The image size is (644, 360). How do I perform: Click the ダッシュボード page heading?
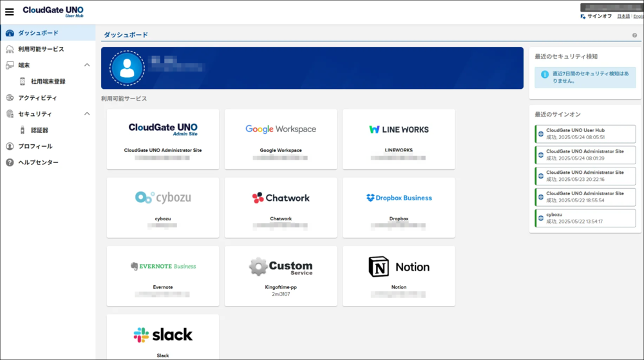[x=126, y=35]
